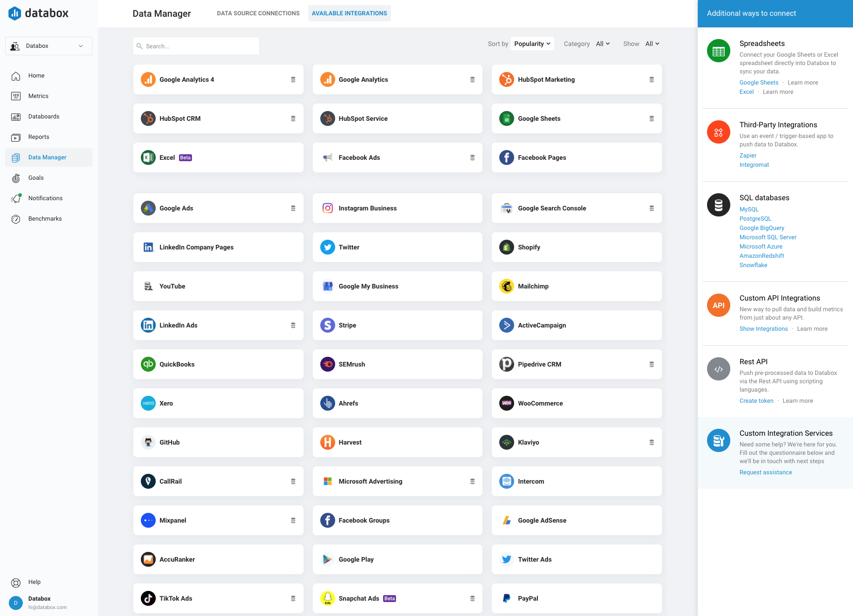853x616 pixels.
Task: Open the Category All dropdown
Action: click(603, 44)
